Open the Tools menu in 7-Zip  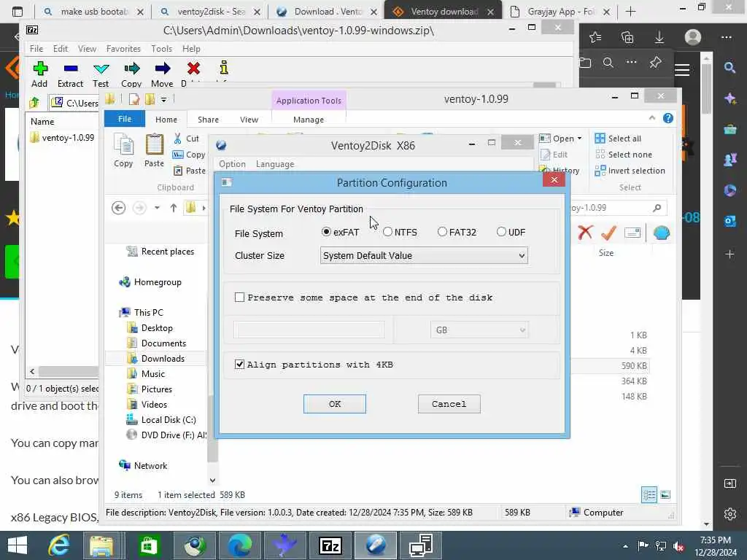click(x=161, y=49)
